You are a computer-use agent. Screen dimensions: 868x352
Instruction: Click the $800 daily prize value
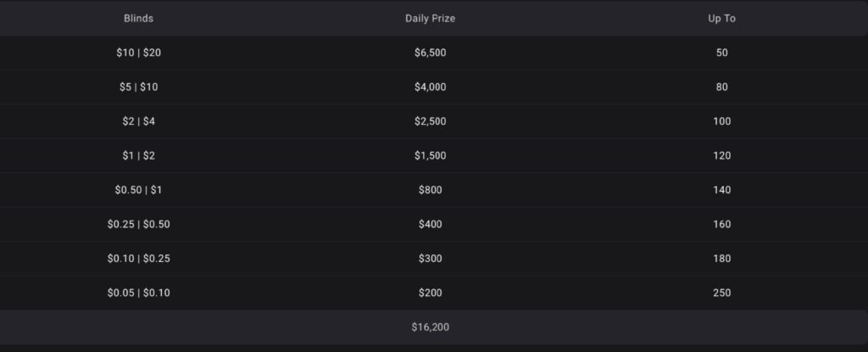(430, 190)
